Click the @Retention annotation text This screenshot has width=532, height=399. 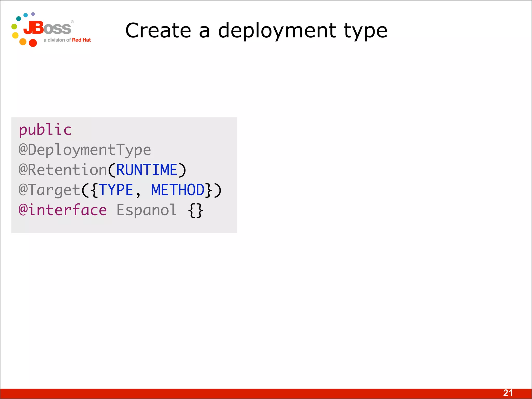point(63,170)
